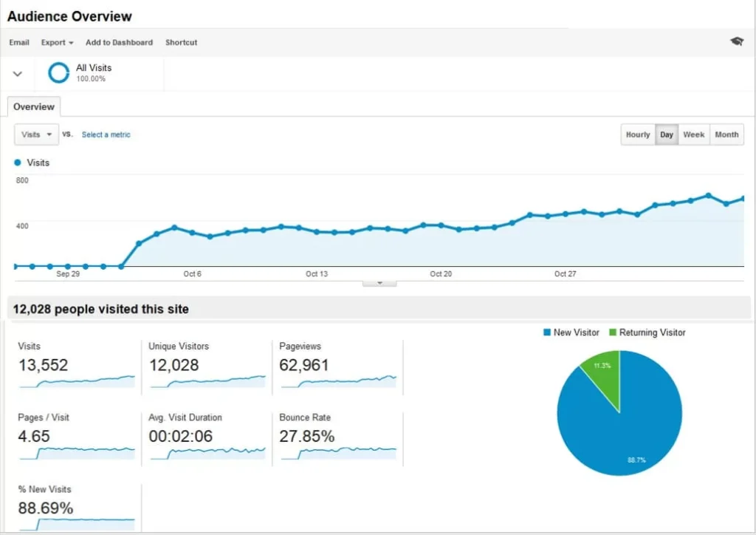
Task: Click the All Visits segment circle icon
Action: coord(58,73)
